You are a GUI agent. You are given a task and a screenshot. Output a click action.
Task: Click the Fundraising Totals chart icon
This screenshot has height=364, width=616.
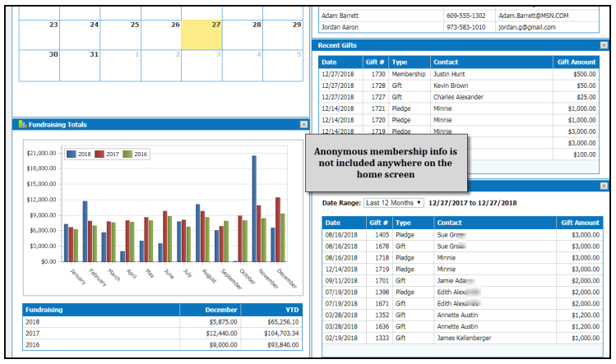pos(22,124)
